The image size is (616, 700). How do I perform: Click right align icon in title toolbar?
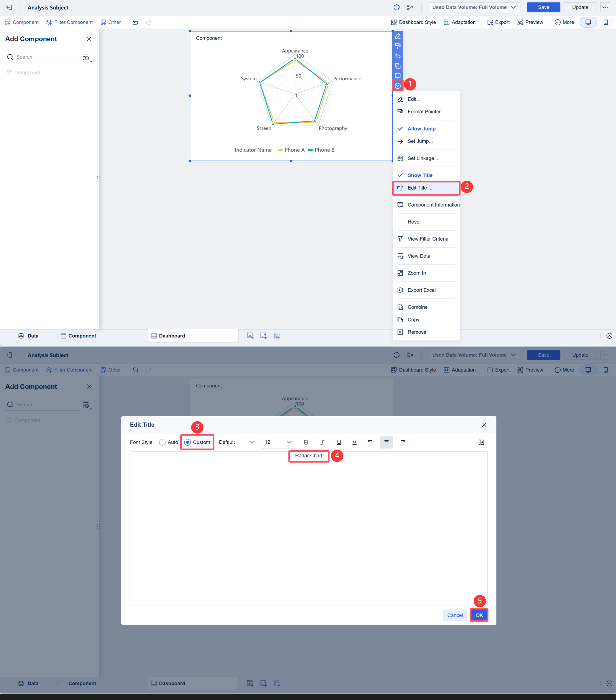coord(403,442)
